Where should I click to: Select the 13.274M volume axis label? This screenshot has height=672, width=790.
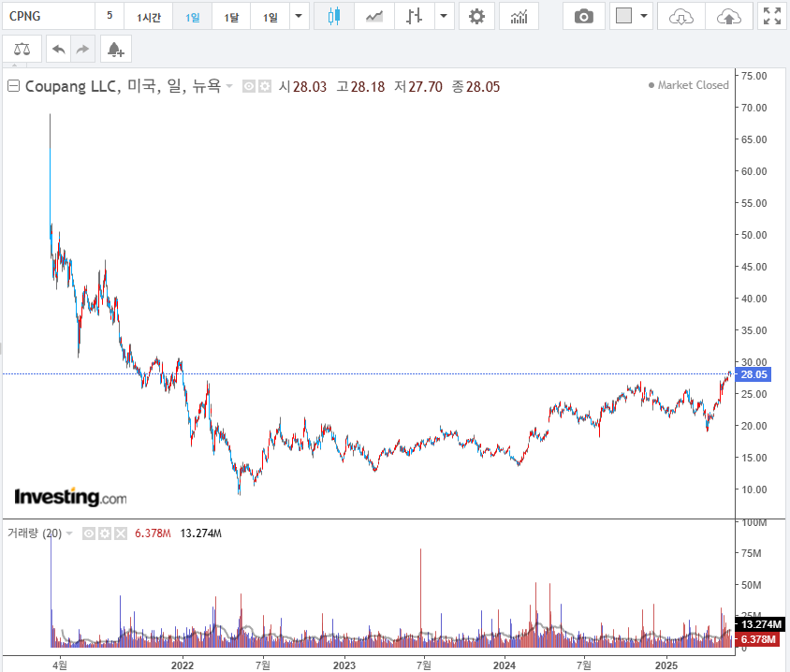pyautogui.click(x=761, y=624)
